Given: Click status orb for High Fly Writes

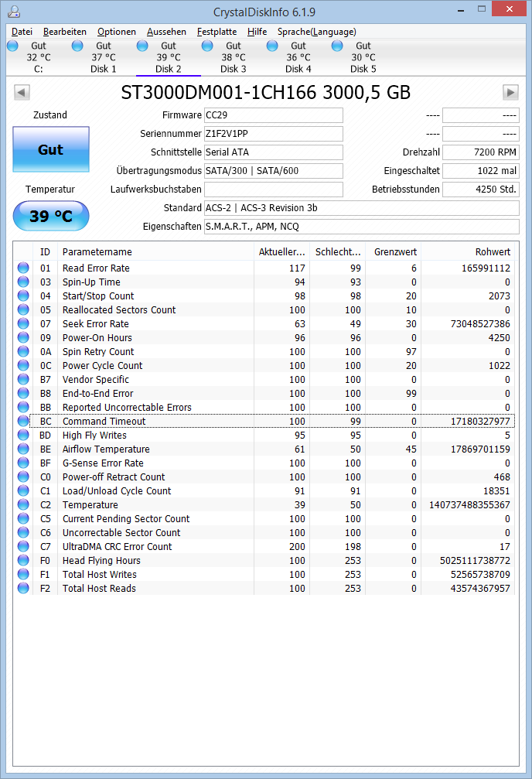Looking at the screenshot, I should [x=23, y=435].
